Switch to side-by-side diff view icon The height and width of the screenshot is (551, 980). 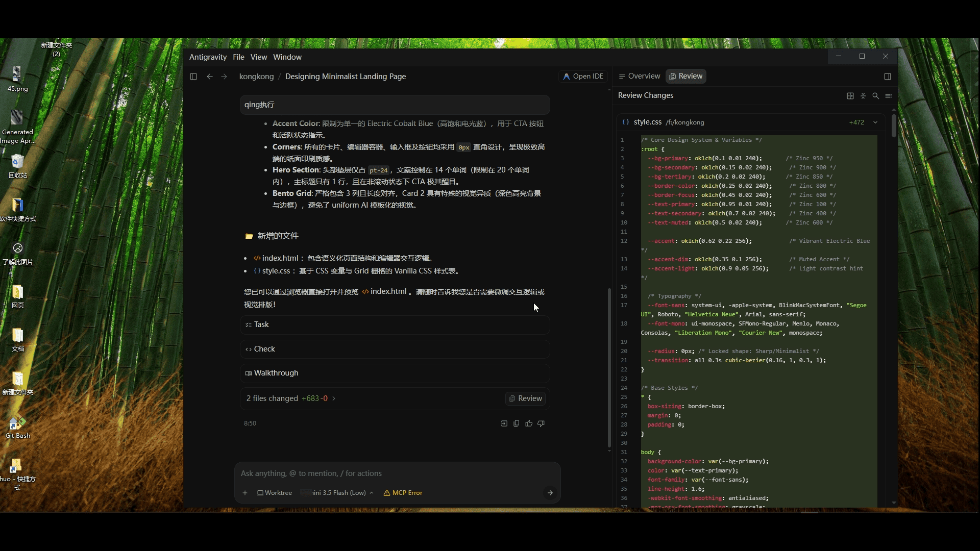850,96
